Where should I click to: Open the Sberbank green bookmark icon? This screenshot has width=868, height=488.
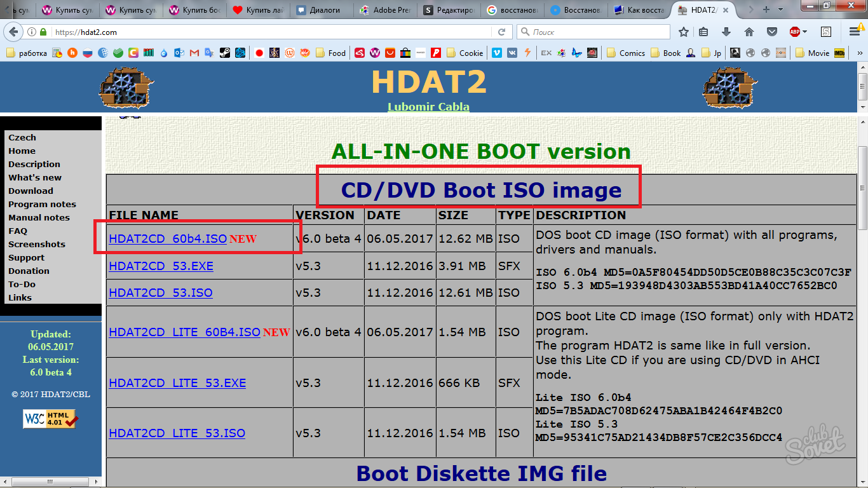[x=118, y=53]
